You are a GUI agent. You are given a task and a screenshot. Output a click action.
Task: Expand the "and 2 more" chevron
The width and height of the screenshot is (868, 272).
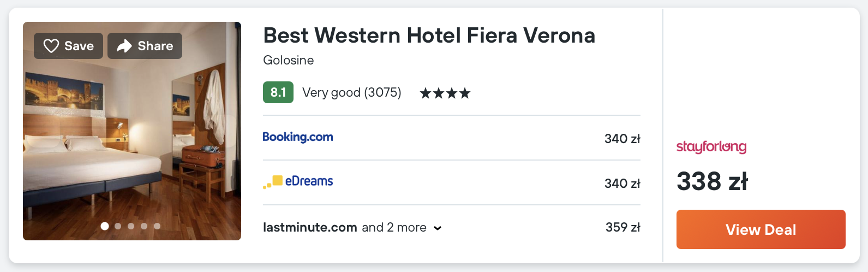click(438, 228)
